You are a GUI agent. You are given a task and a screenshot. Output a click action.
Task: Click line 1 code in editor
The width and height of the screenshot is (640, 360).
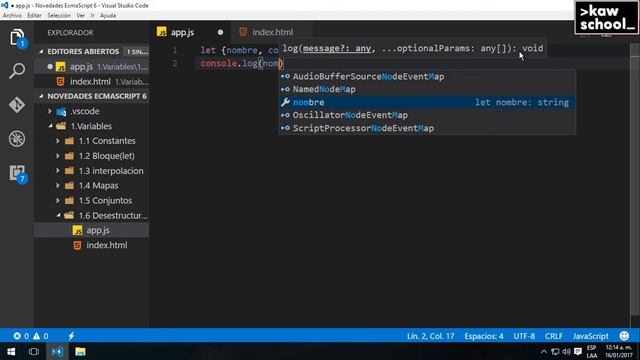click(x=239, y=50)
